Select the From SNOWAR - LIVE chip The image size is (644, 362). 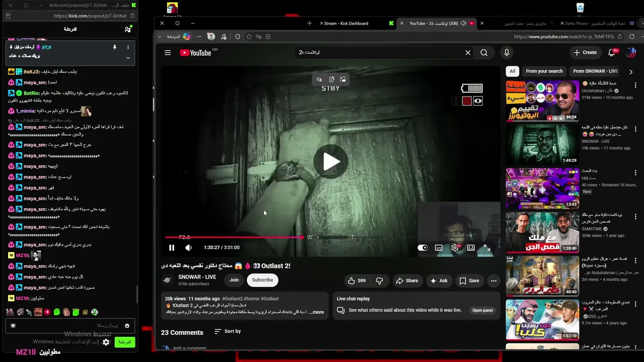[596, 71]
